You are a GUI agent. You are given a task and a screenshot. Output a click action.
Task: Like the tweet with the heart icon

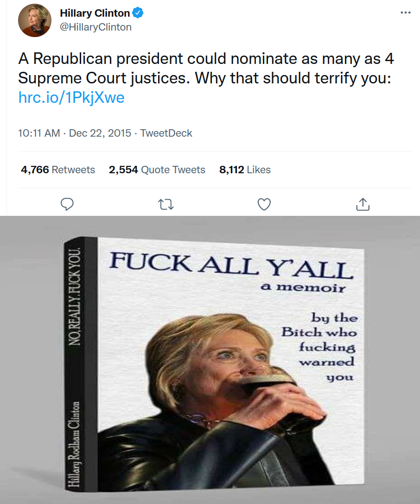[264, 204]
